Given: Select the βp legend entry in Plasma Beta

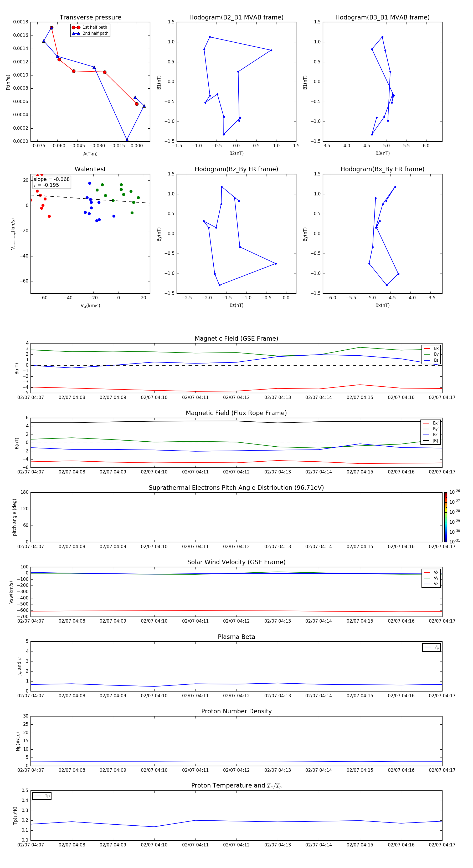Looking at the screenshot, I should [431, 647].
